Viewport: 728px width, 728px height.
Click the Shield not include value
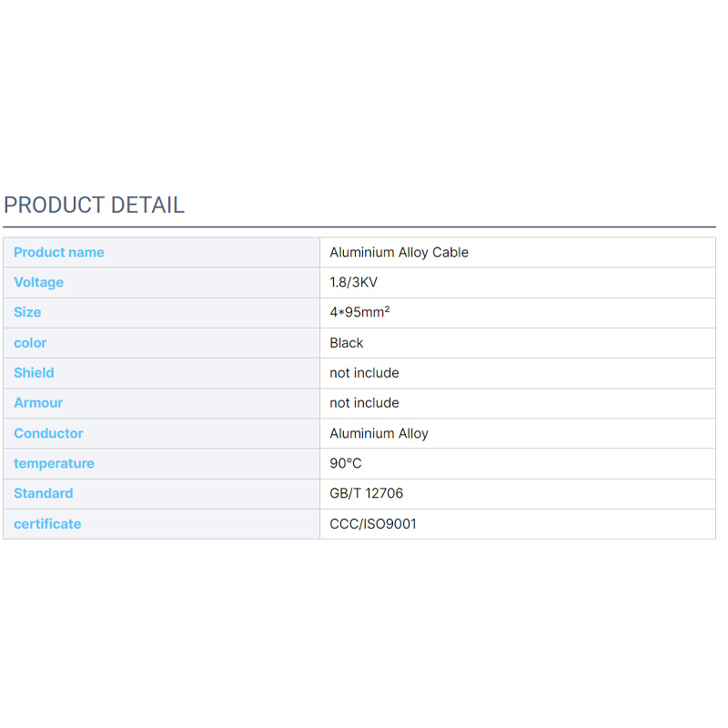pyautogui.click(x=364, y=372)
